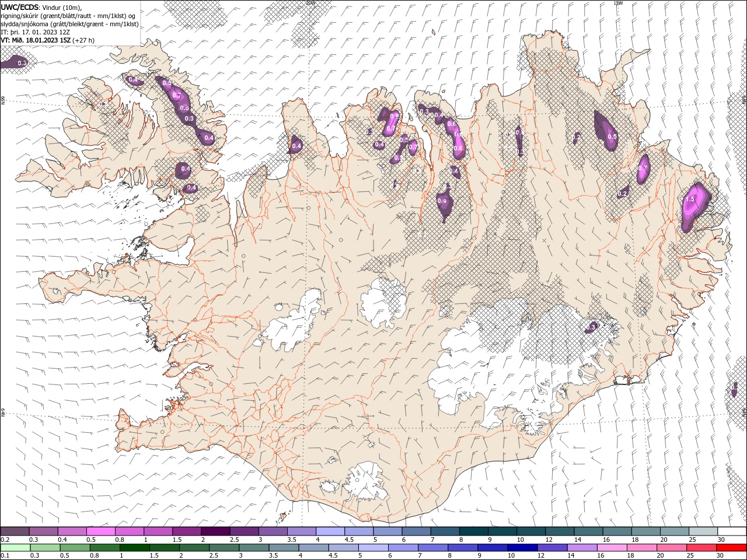Select the violet 12 rain legend swatch
Image resolution: width=747 pixels, height=560 pixels.
[551, 547]
